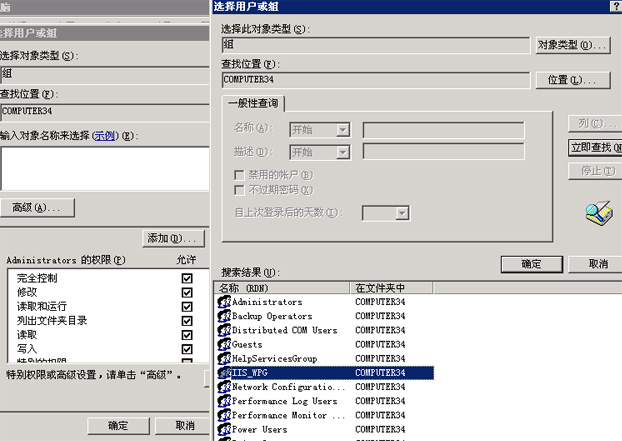Click the Guests group icon
The image size is (622, 441).
(224, 344)
